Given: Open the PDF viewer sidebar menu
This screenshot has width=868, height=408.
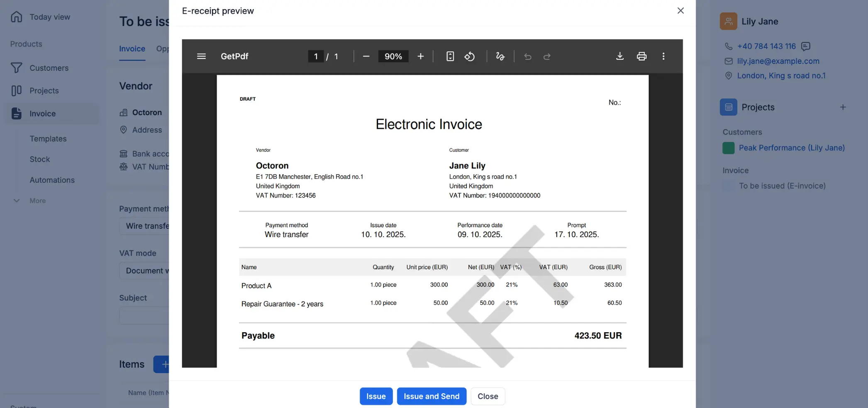Looking at the screenshot, I should [x=201, y=56].
